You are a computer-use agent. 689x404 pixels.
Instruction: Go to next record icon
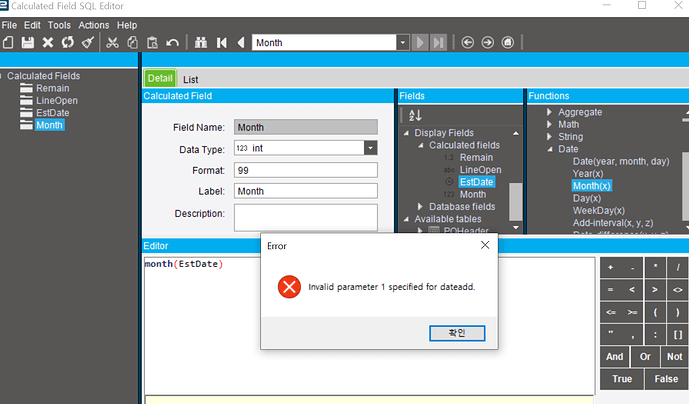[420, 43]
